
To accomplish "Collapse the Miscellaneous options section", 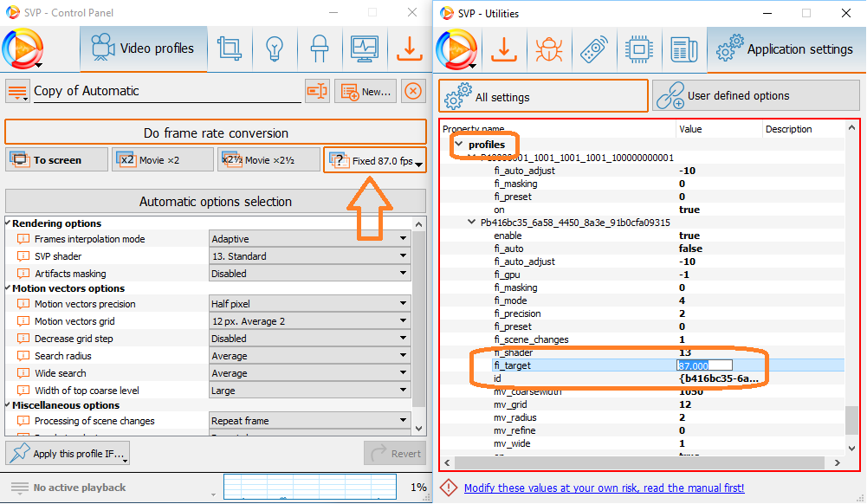I will click(9, 404).
